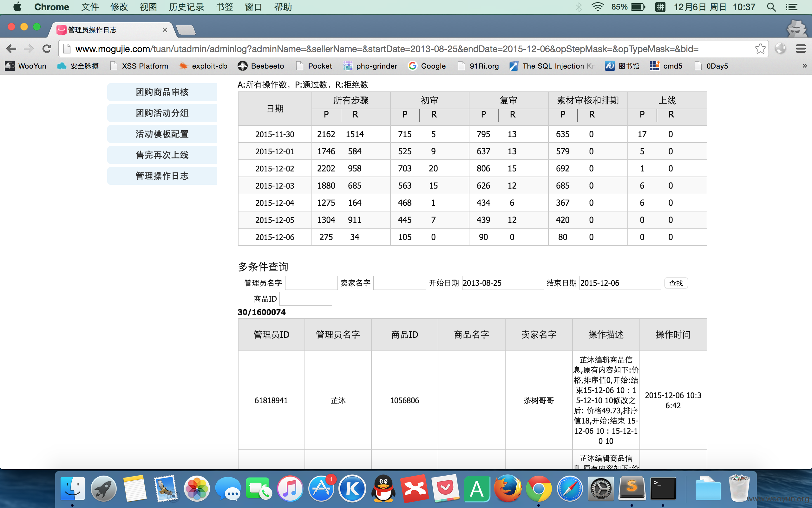Click the globe extension icon in toolbar
Viewport: 812px width, 508px height.
pos(780,49)
